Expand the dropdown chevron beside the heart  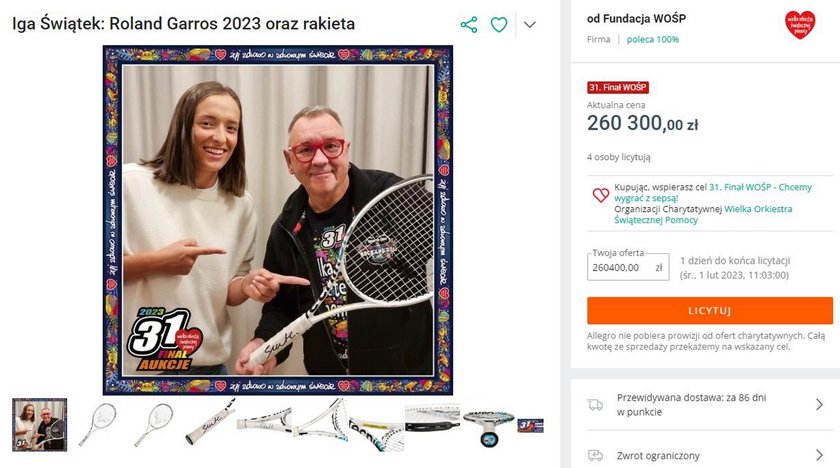530,25
